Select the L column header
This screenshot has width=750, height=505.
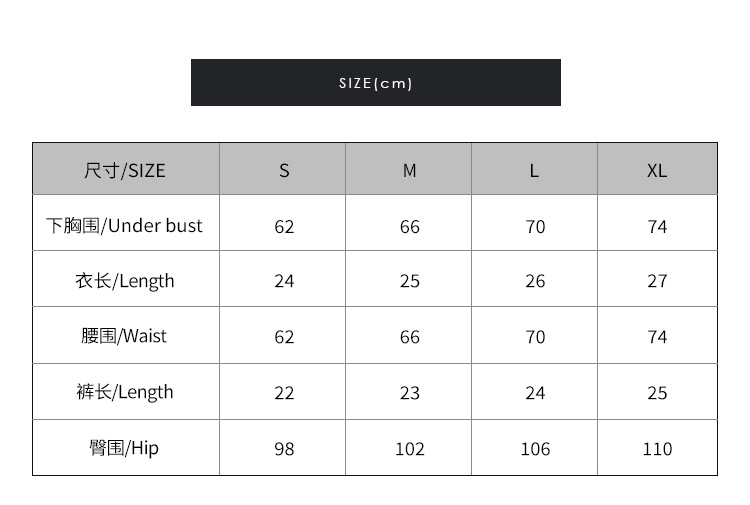[x=534, y=171]
